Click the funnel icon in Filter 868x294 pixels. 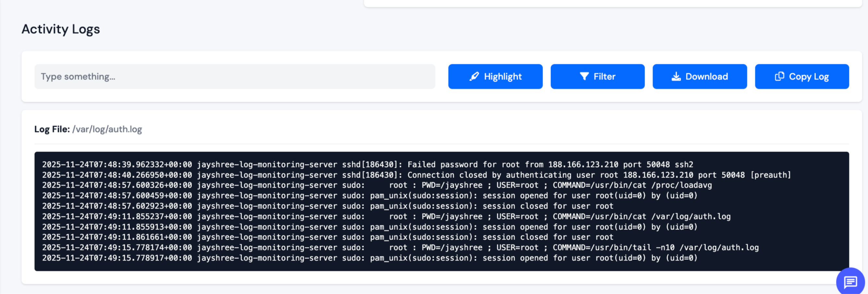pos(584,77)
